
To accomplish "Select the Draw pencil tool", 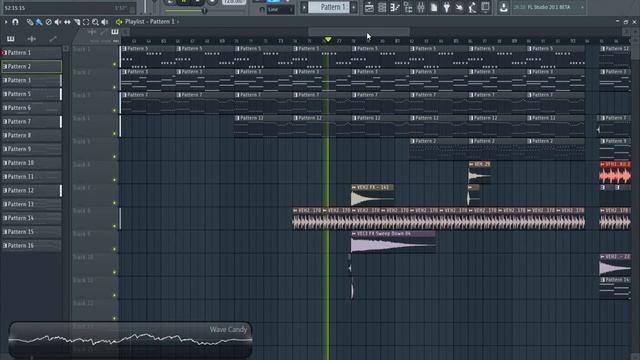I will point(30,22).
